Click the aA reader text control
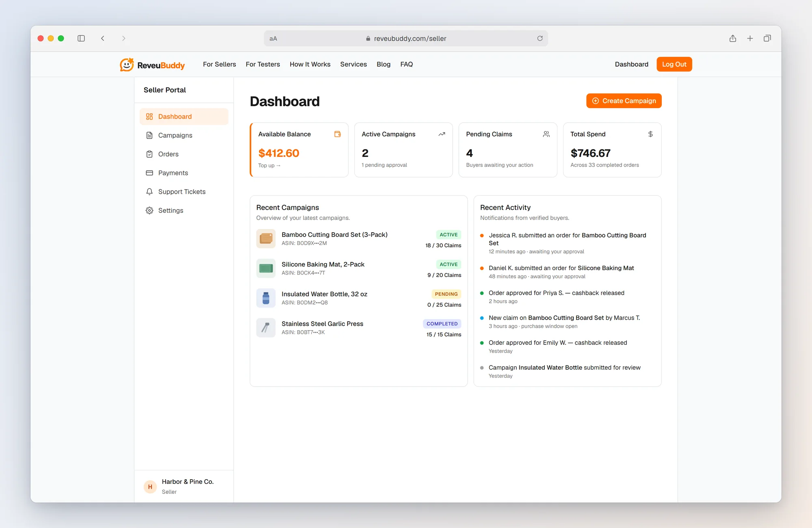Image resolution: width=812 pixels, height=528 pixels. click(x=273, y=39)
